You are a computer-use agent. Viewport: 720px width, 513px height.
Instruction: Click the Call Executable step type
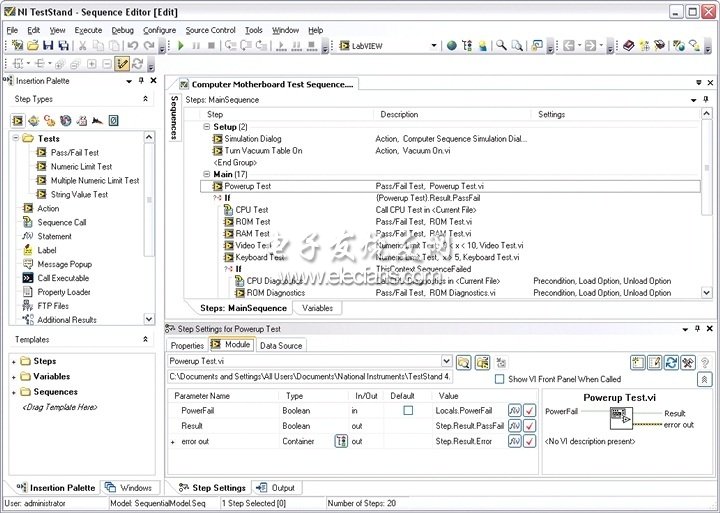(63, 278)
